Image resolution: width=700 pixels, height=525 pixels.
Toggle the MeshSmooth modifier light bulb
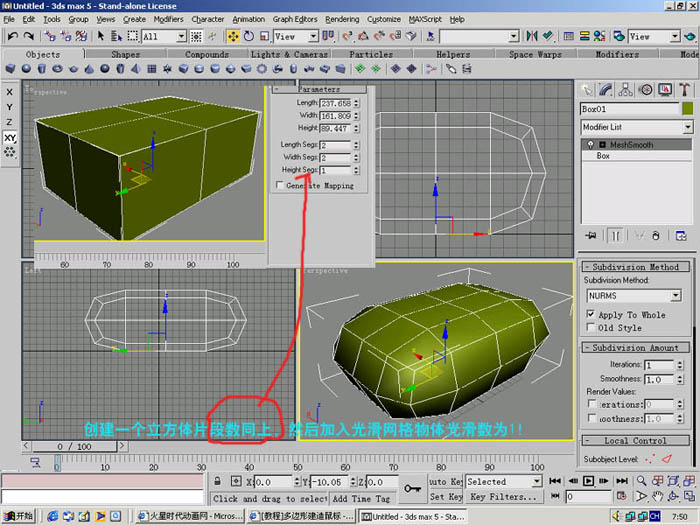590,145
